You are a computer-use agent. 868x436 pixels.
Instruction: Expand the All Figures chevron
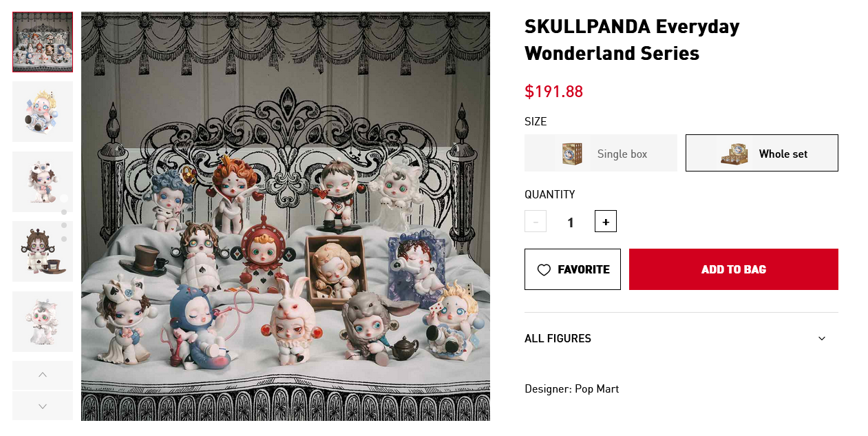click(822, 338)
